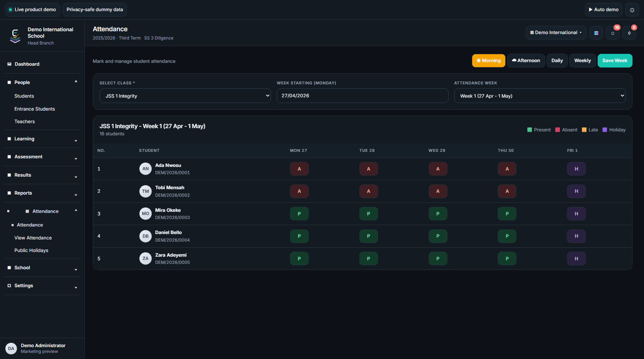Click the Save Week button
The image size is (644, 359).
coord(615,61)
